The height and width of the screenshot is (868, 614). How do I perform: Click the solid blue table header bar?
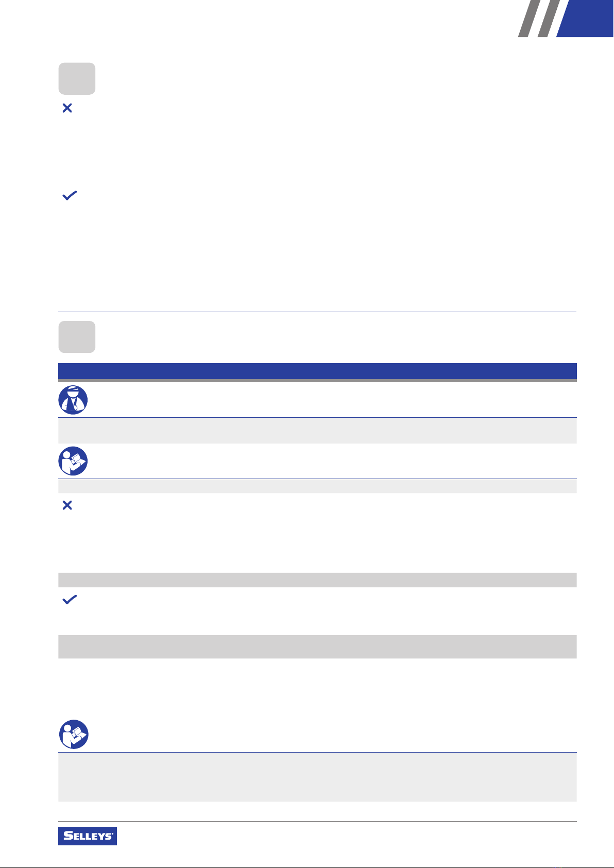coord(317,371)
